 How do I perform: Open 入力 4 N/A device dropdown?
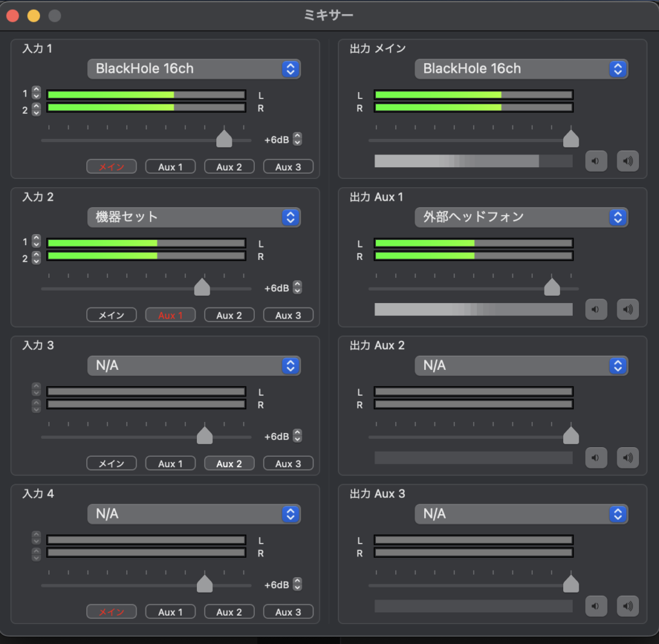coord(194,514)
